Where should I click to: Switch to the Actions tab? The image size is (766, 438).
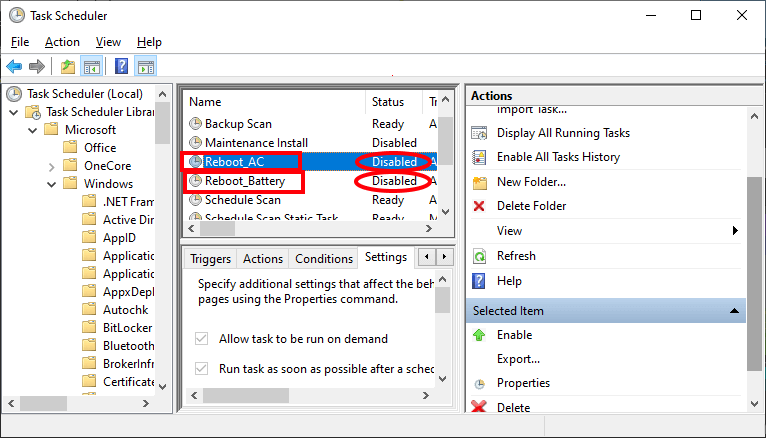(263, 259)
